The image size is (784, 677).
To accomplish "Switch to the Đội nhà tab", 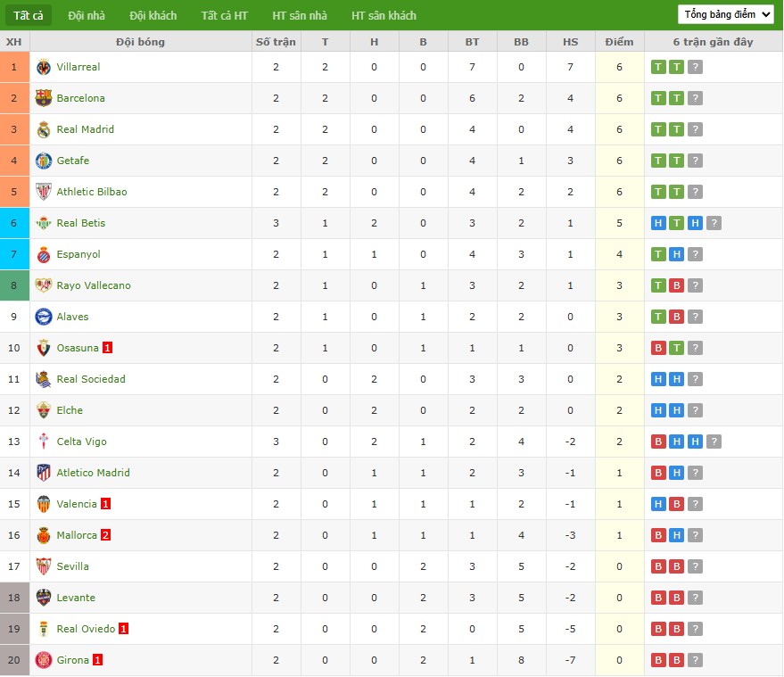I will (86, 15).
